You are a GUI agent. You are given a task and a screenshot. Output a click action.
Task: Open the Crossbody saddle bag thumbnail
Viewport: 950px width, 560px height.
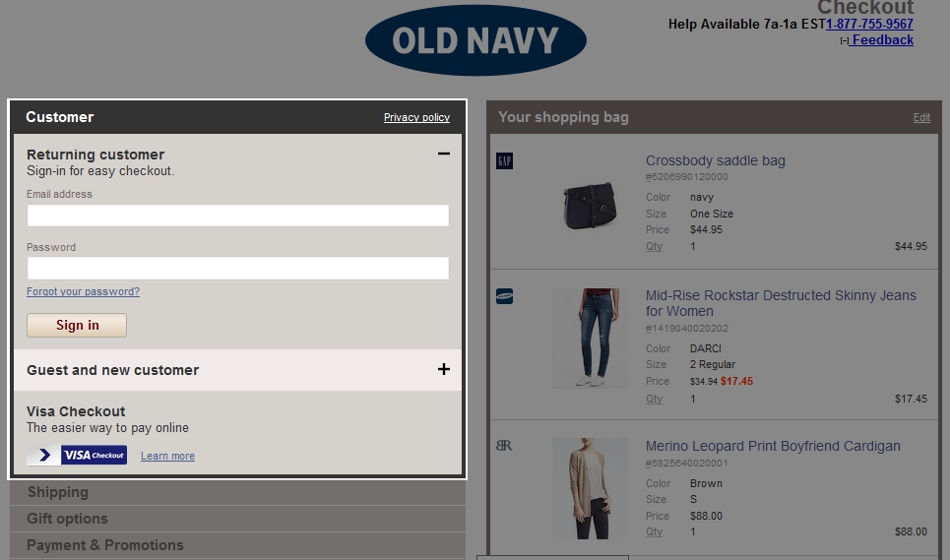[590, 204]
